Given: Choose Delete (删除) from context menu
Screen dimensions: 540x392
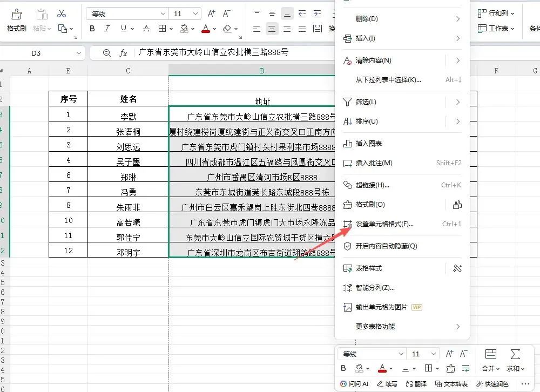Looking at the screenshot, I should point(402,18).
